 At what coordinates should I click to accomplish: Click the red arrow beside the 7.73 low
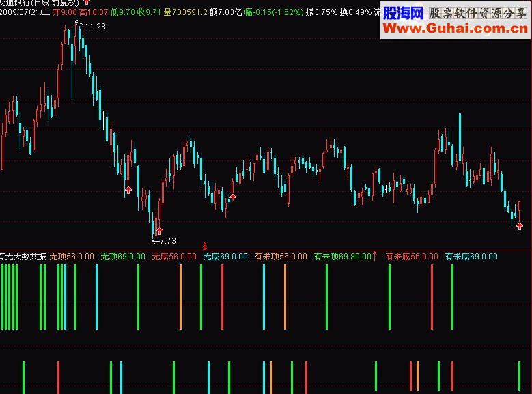(x=160, y=231)
